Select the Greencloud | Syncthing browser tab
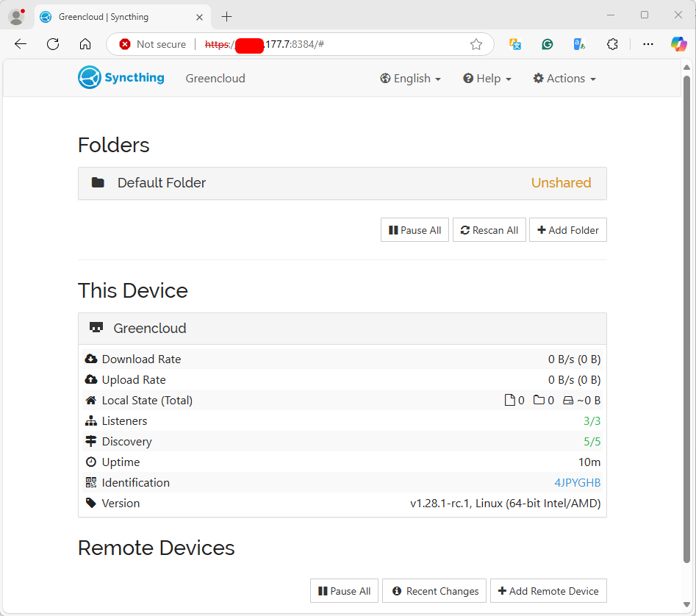The height and width of the screenshot is (616, 696). [121, 17]
